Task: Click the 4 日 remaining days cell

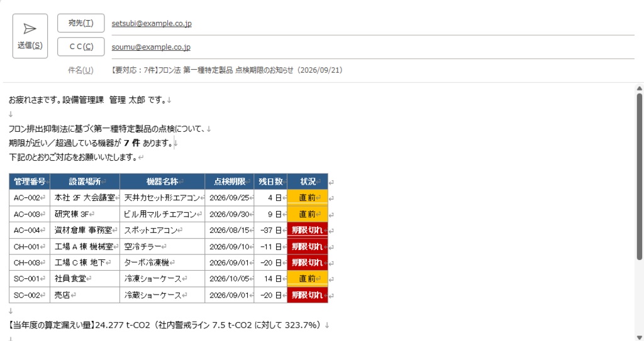Action: 270,198
